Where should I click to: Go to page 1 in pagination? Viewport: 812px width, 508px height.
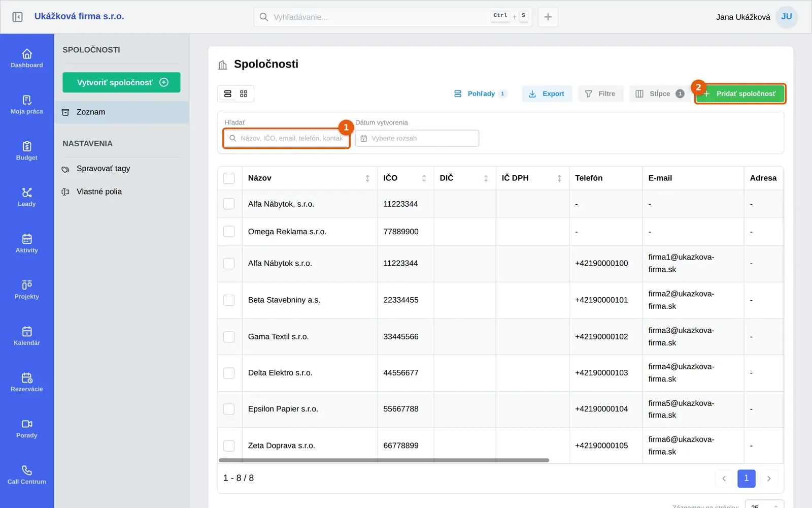[x=746, y=478]
